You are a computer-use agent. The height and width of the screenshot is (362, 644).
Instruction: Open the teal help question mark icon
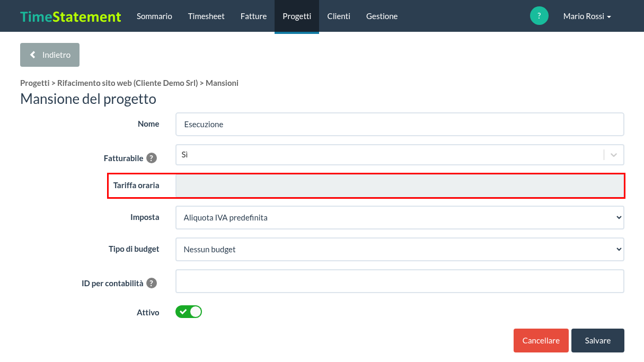[x=539, y=16]
